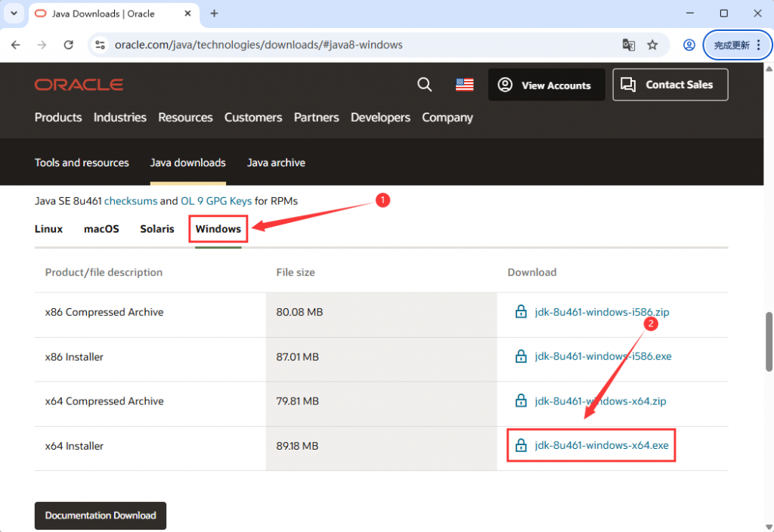Screen dimensions: 774x532
Task: Select the macOS tab
Action: click(101, 228)
